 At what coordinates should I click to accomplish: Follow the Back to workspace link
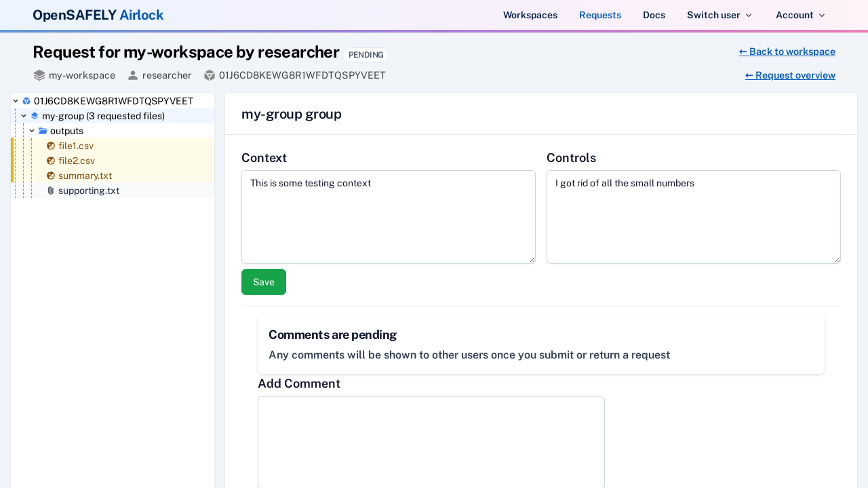[x=787, y=52]
